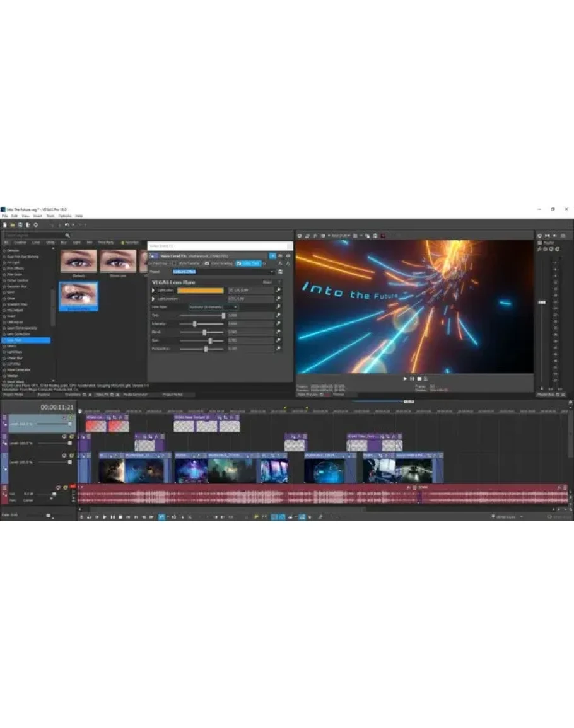Toggle the Color Grading effect checkbox

point(207,263)
